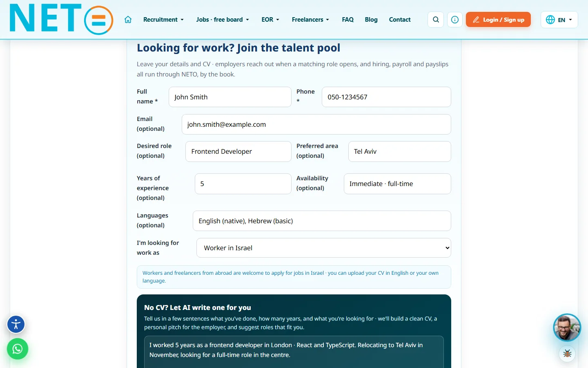
Task: Click the Availability field
Action: point(397,184)
